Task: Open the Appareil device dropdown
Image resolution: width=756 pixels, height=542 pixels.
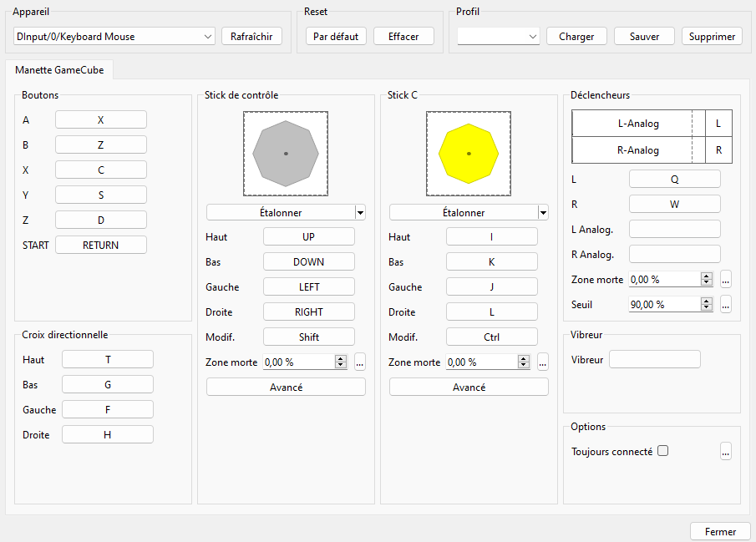Action: (114, 37)
